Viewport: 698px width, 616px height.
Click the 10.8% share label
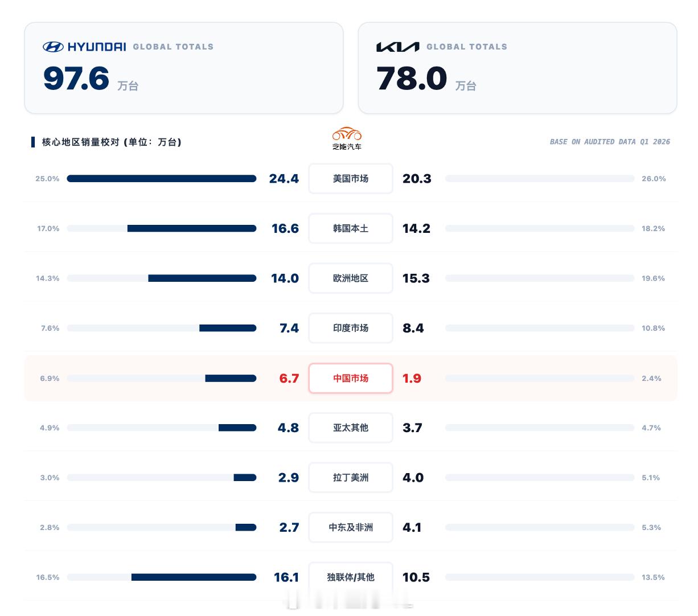click(653, 328)
